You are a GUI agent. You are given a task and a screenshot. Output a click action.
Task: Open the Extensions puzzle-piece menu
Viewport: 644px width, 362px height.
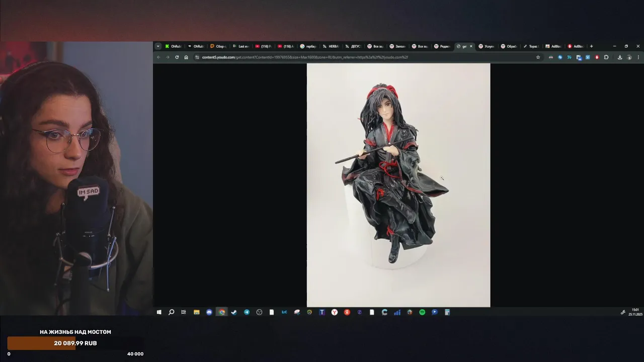point(606,57)
